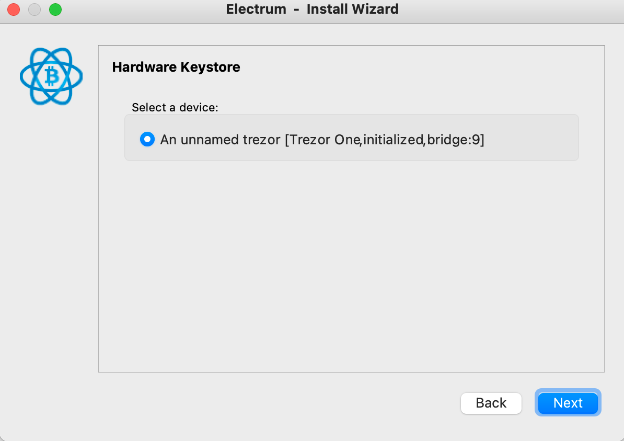Click the "Select a device:" label
The width and height of the screenshot is (624, 442).
click(175, 107)
